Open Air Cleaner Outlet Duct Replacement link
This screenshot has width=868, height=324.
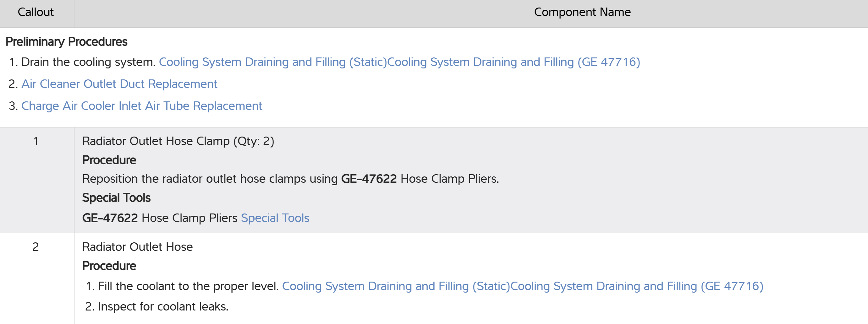point(119,84)
